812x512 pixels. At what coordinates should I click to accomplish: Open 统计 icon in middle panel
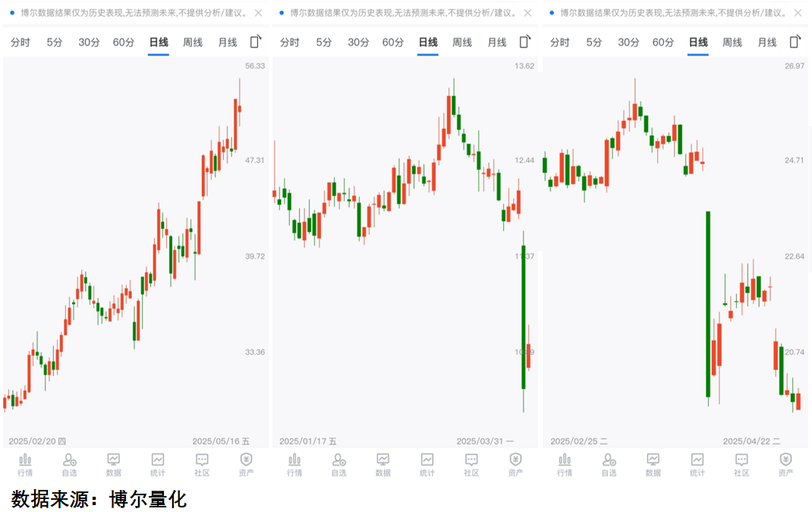point(427,463)
